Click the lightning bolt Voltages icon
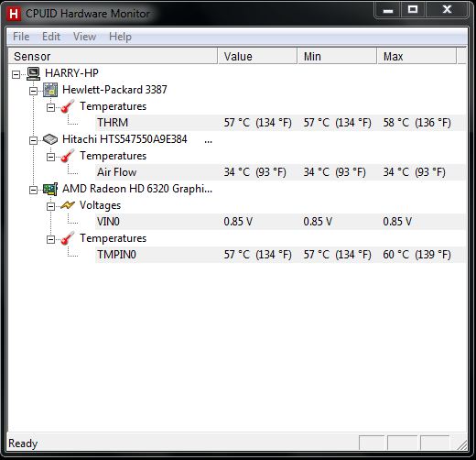This screenshot has height=460, width=476. 68,205
